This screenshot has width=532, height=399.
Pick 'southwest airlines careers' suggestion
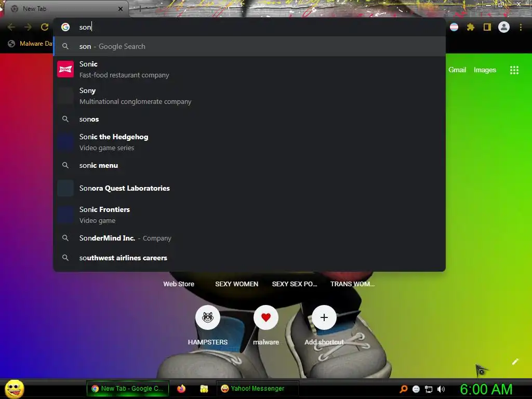[249, 258]
